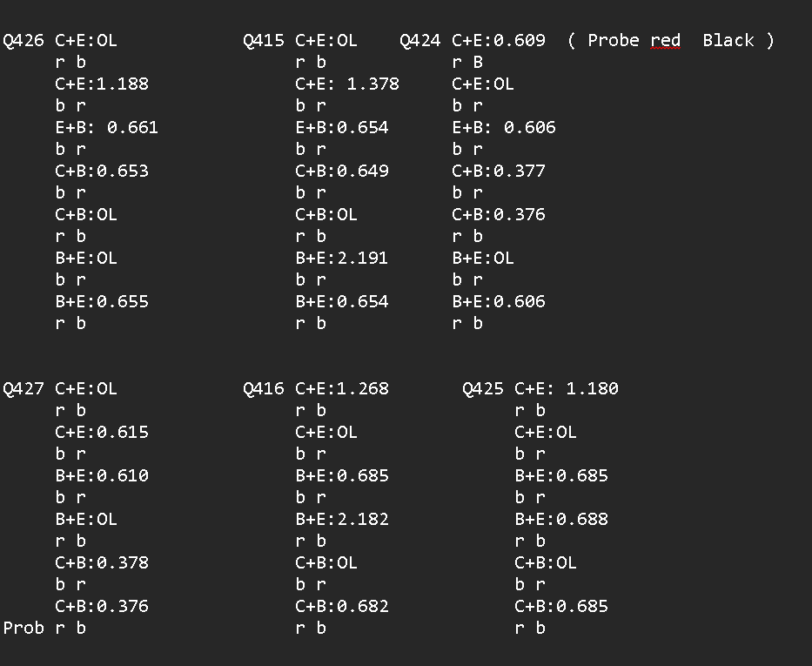Click the C+B:0.682 value under Q416

coord(342,606)
